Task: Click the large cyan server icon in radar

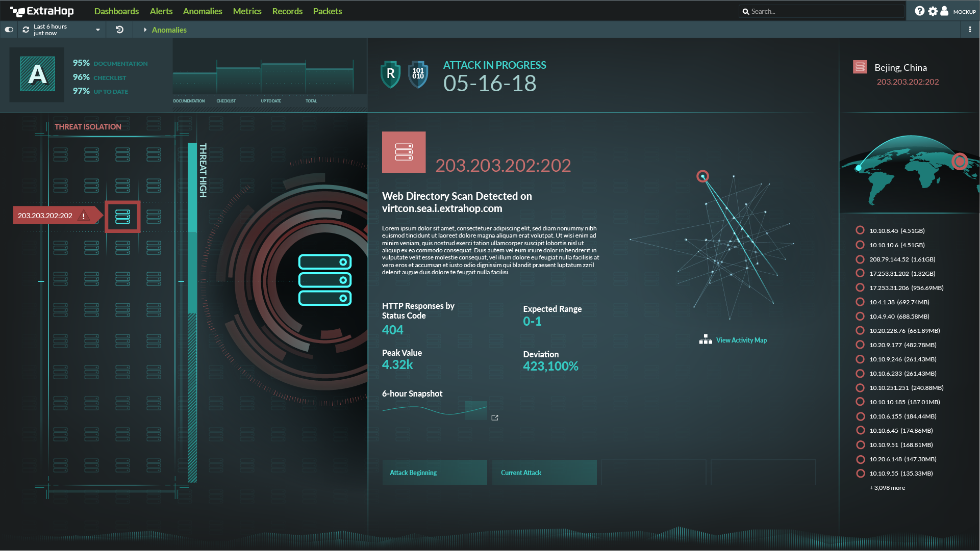Action: [325, 280]
